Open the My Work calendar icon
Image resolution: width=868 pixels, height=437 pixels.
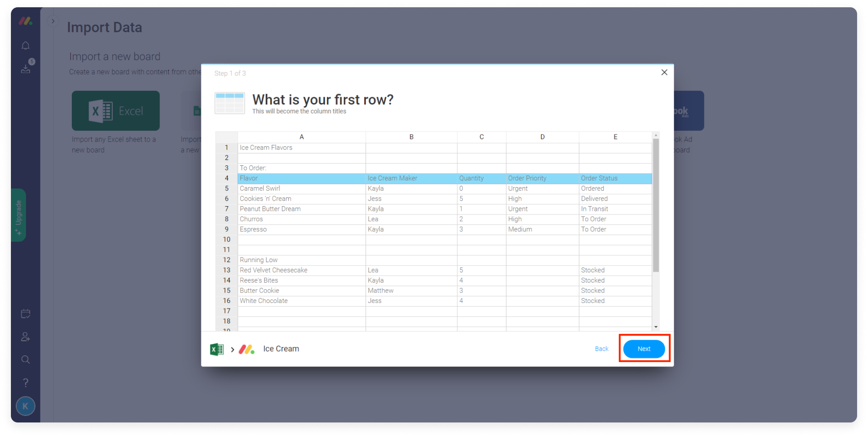tap(25, 314)
